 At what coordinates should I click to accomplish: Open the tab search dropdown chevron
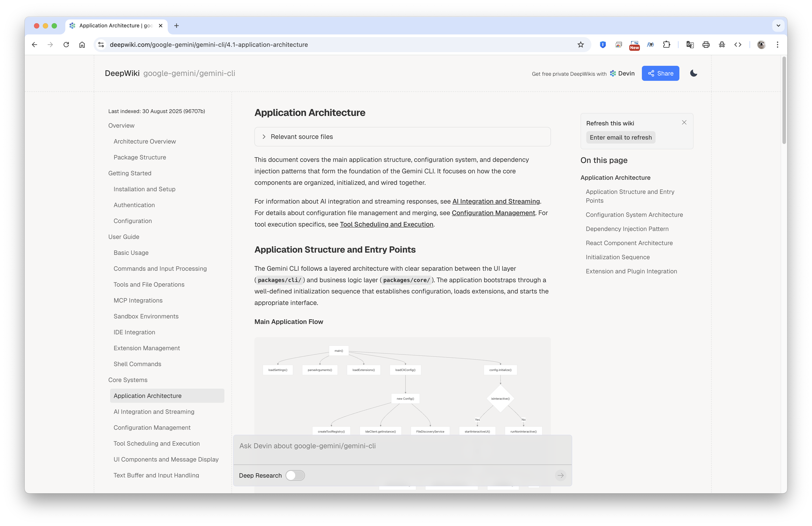click(x=778, y=26)
